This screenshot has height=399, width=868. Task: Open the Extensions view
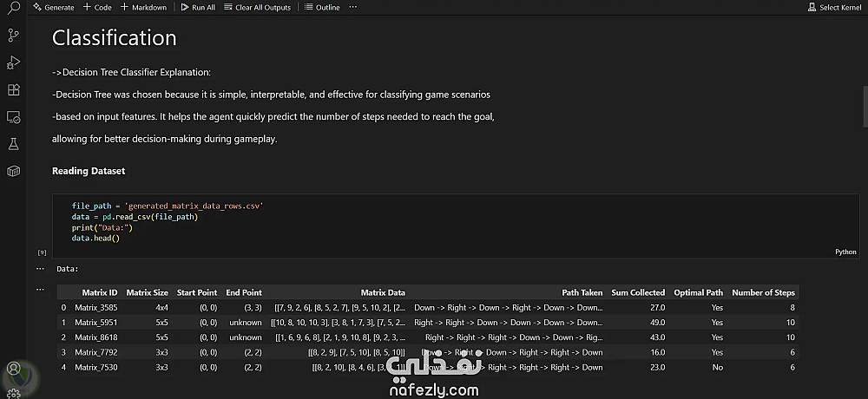tap(13, 89)
